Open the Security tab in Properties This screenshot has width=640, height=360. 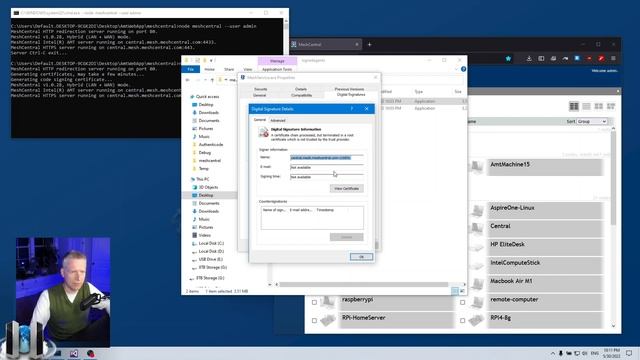(261, 89)
